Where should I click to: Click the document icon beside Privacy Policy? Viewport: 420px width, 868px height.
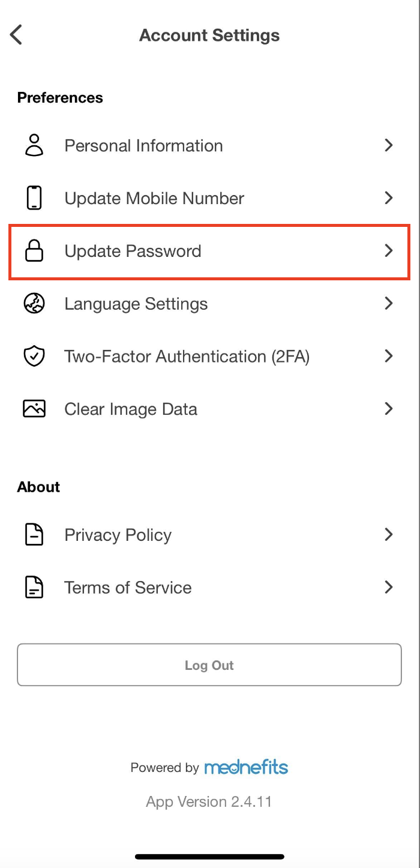pyautogui.click(x=34, y=534)
